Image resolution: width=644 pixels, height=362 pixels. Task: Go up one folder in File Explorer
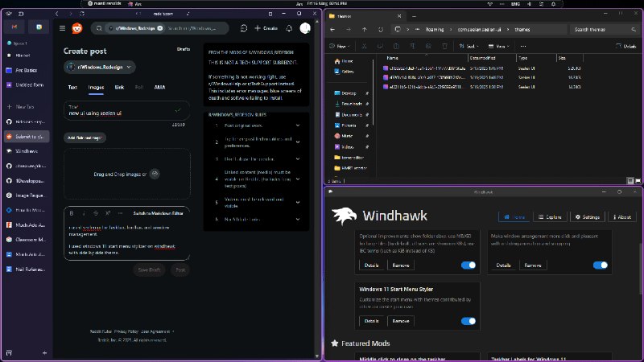[x=365, y=30]
